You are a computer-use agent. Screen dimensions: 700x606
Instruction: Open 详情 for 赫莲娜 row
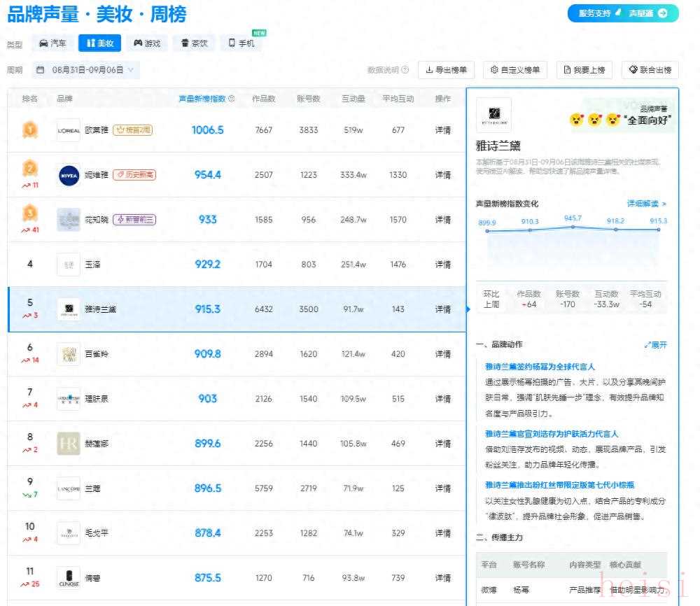tap(442, 444)
